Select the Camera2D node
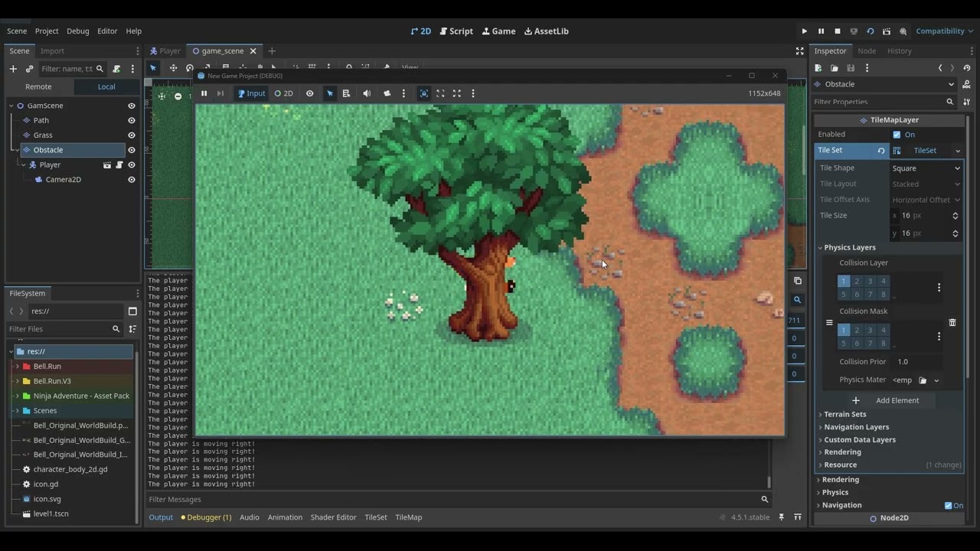The width and height of the screenshot is (980, 551). click(x=63, y=180)
